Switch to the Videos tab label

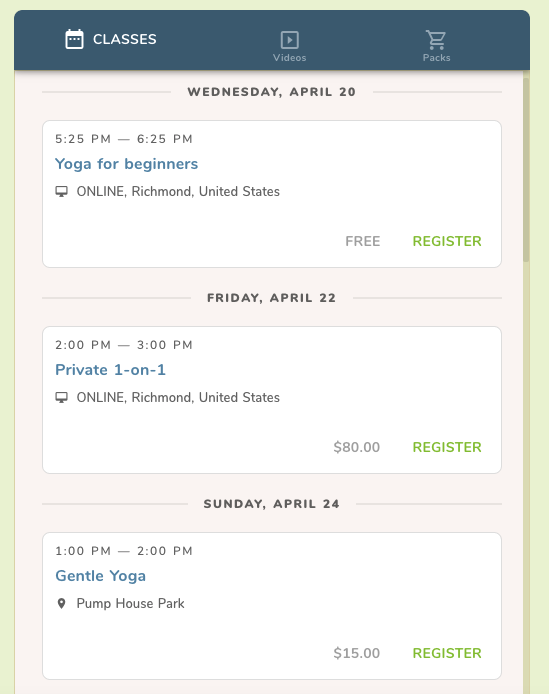pos(290,58)
